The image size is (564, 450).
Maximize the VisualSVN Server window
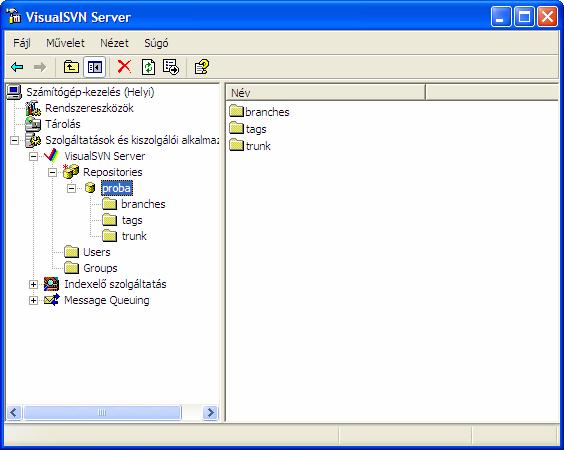pyautogui.click(x=524, y=17)
